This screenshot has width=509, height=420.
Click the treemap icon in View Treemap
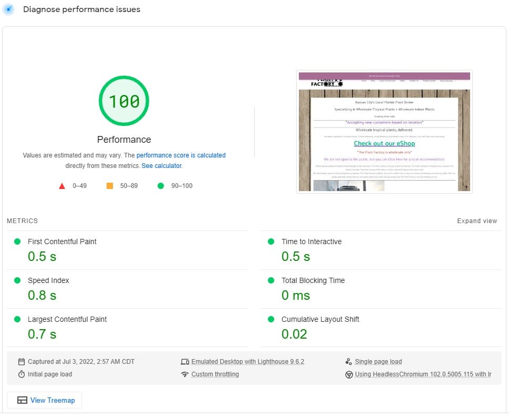point(22,400)
